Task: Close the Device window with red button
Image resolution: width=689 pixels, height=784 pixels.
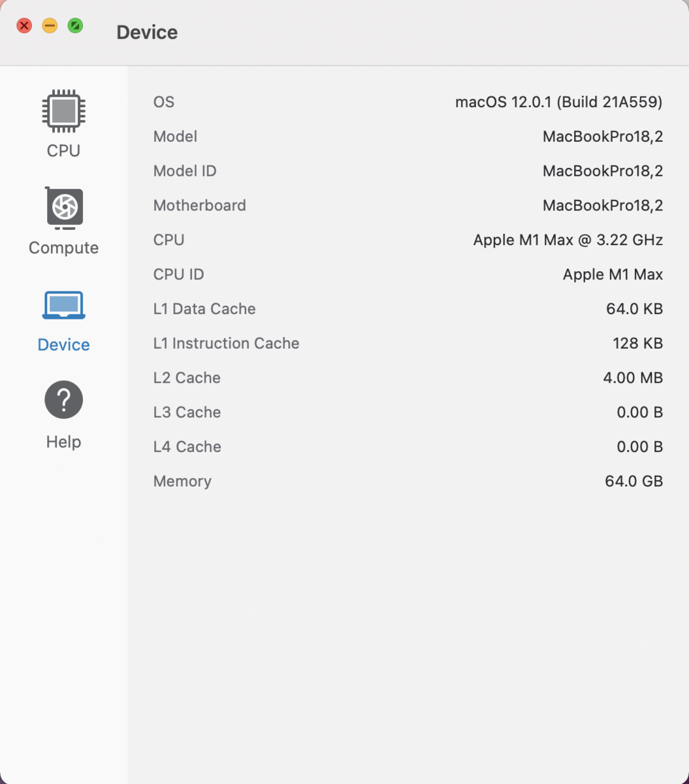Action: click(x=24, y=26)
